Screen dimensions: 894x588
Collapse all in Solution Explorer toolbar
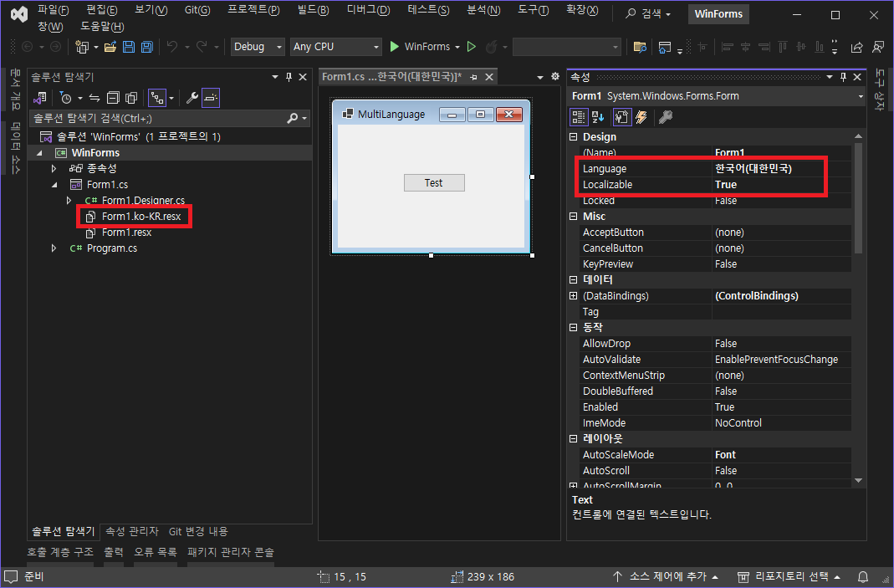[113, 98]
